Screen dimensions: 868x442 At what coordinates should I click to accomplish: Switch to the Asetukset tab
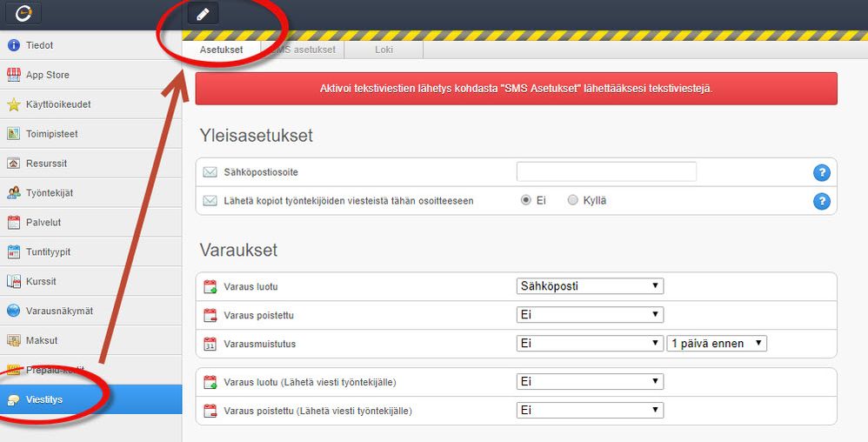click(x=222, y=50)
